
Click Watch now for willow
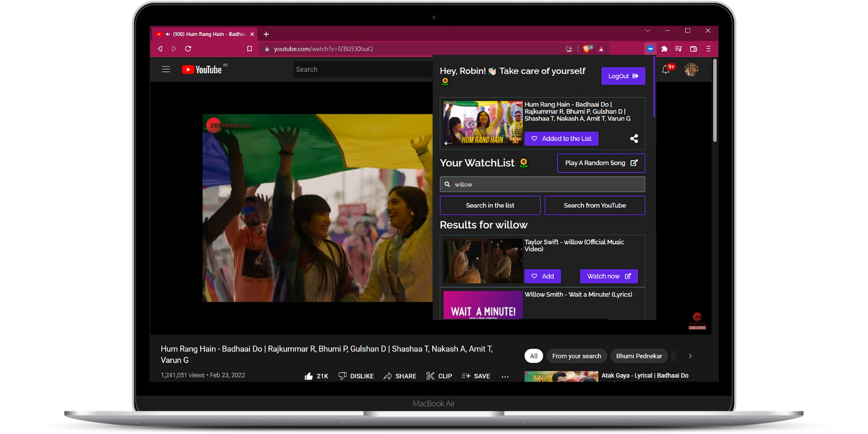[609, 276]
